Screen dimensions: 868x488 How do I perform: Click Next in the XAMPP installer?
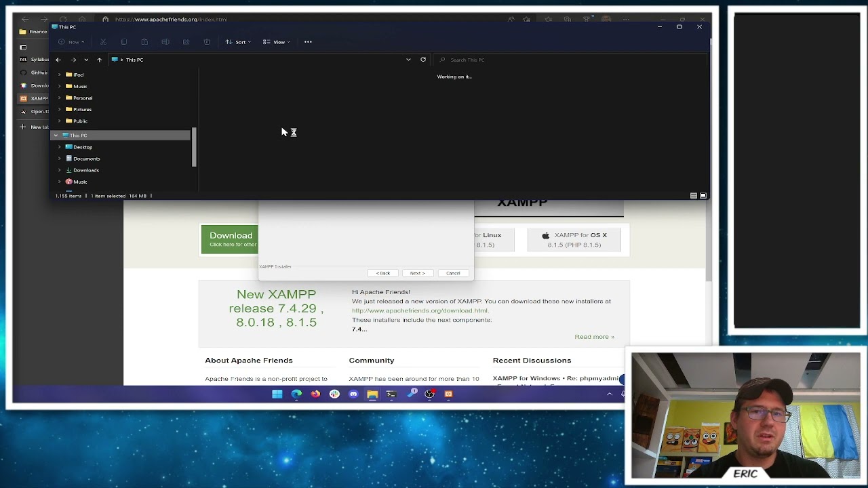pyautogui.click(x=418, y=273)
